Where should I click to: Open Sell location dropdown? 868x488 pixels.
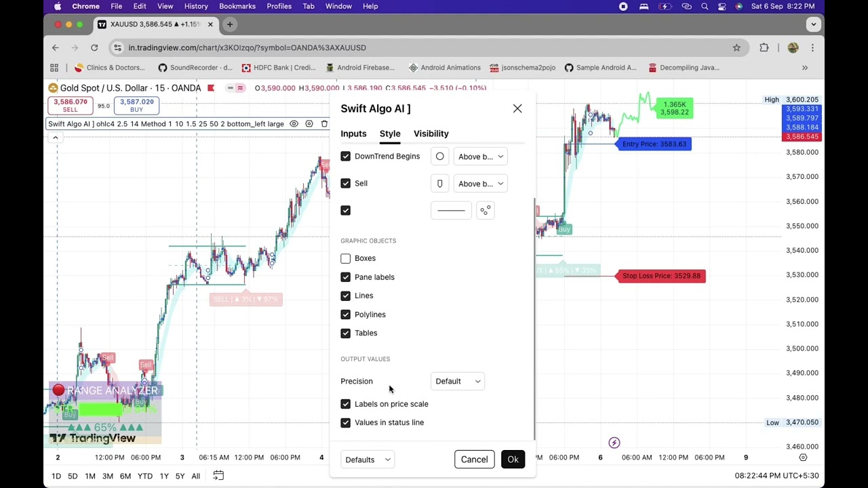point(480,184)
